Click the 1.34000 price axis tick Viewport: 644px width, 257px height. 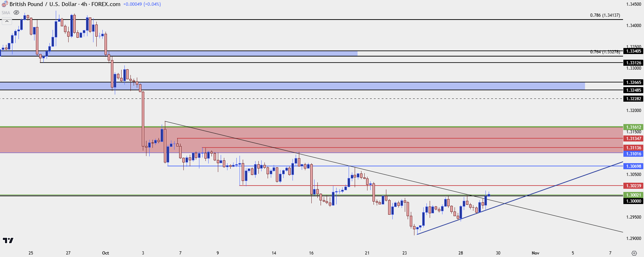pos(634,26)
